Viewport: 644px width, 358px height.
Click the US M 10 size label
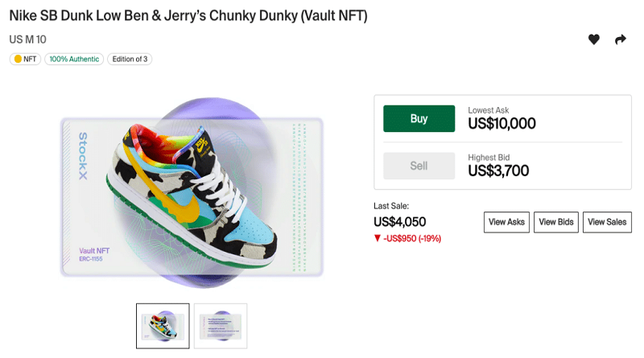tap(28, 39)
